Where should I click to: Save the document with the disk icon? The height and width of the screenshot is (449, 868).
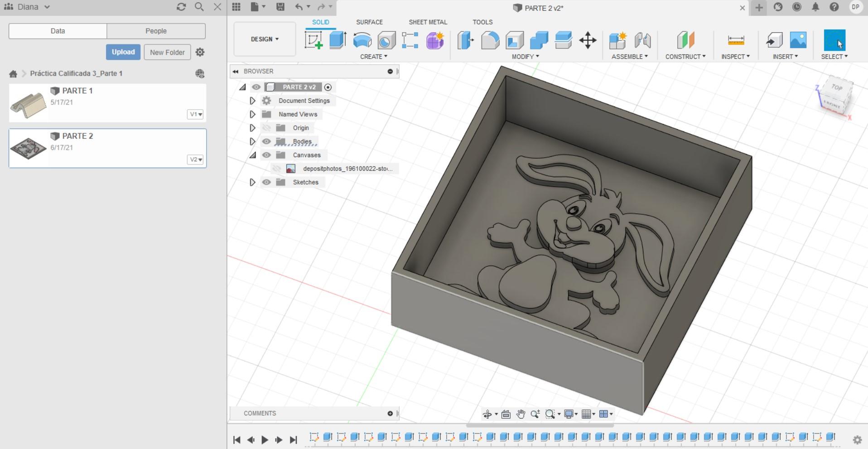[280, 7]
